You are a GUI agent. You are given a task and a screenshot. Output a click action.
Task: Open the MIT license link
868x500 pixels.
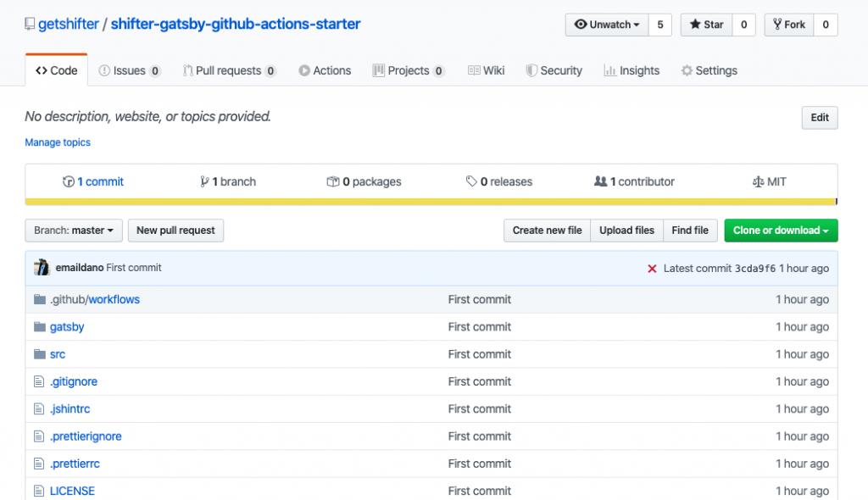769,181
